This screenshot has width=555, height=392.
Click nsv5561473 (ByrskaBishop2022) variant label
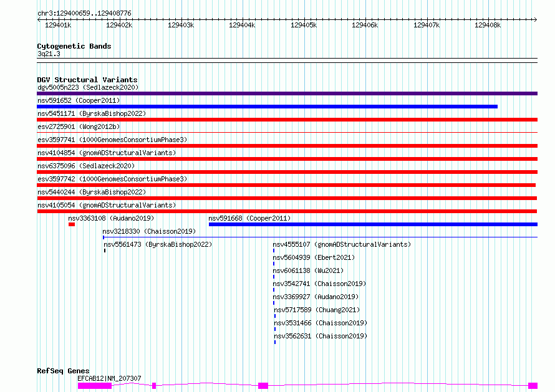point(158,244)
